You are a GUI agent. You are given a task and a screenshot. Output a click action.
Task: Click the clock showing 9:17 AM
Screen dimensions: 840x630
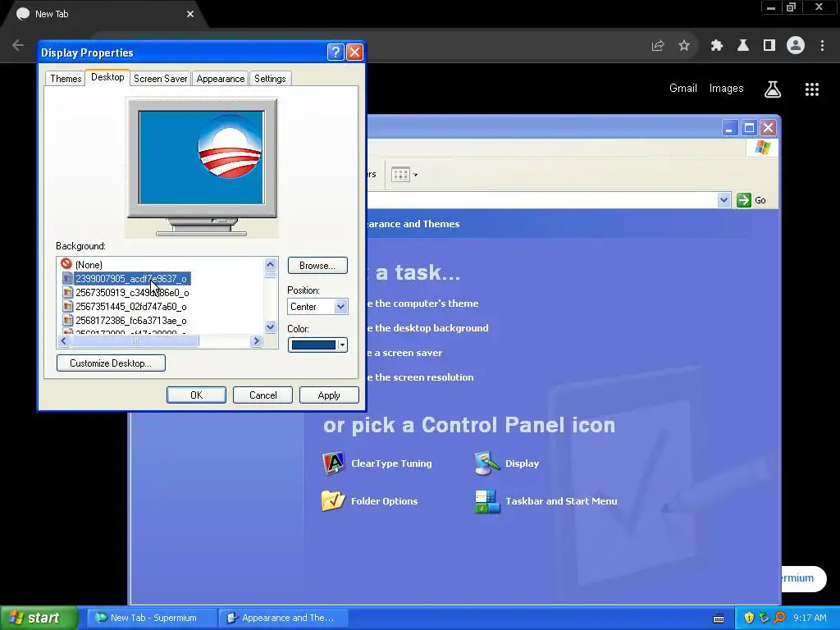tap(810, 618)
